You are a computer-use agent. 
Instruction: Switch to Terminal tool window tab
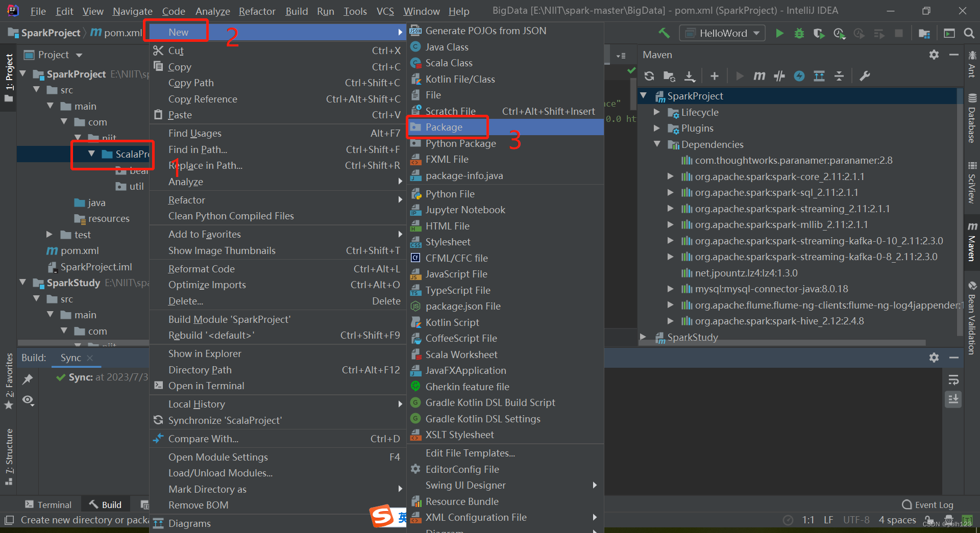(48, 504)
